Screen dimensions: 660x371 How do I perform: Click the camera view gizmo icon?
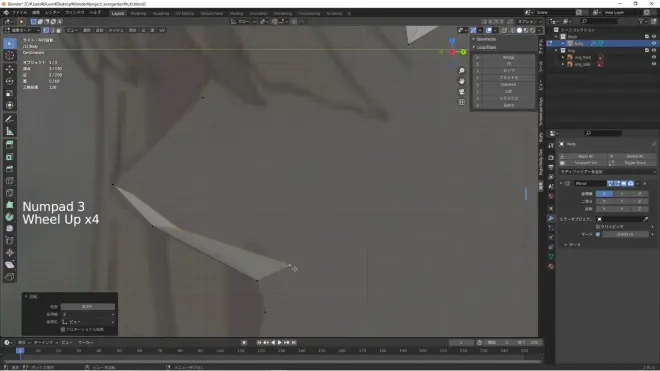462,92
